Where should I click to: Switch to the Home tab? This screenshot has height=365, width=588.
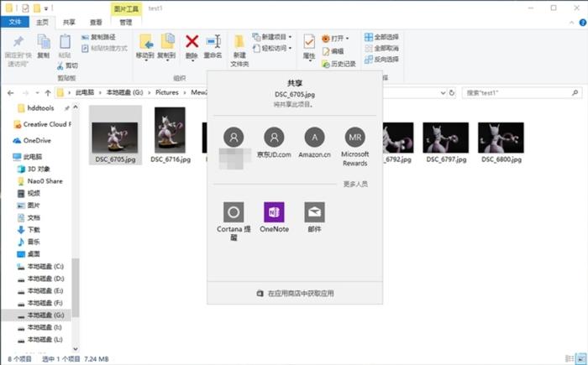[42, 22]
